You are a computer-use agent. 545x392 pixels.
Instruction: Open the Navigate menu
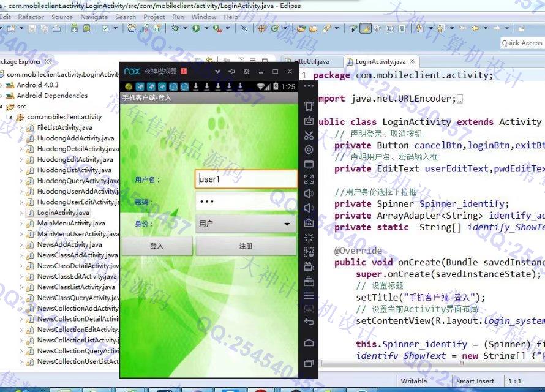pyautogui.click(x=94, y=17)
